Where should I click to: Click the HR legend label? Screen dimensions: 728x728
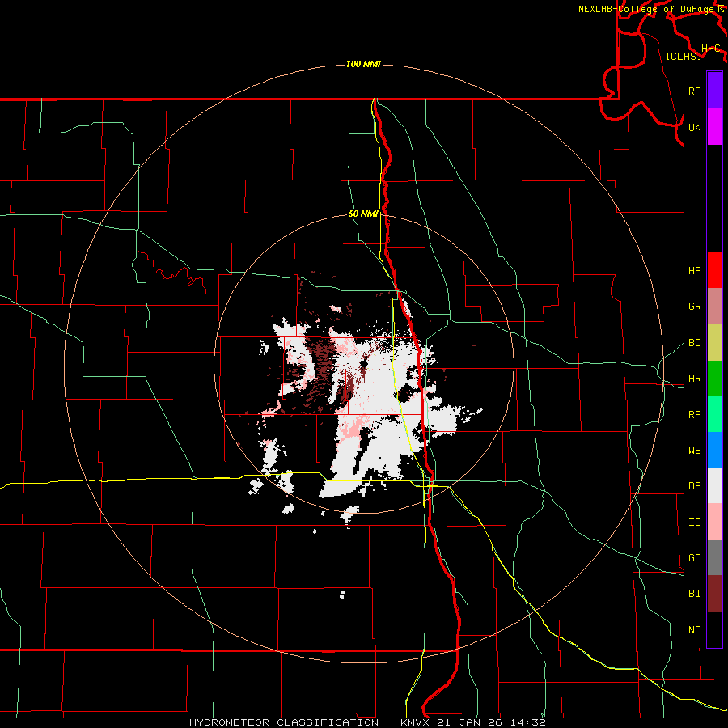[x=695, y=379]
